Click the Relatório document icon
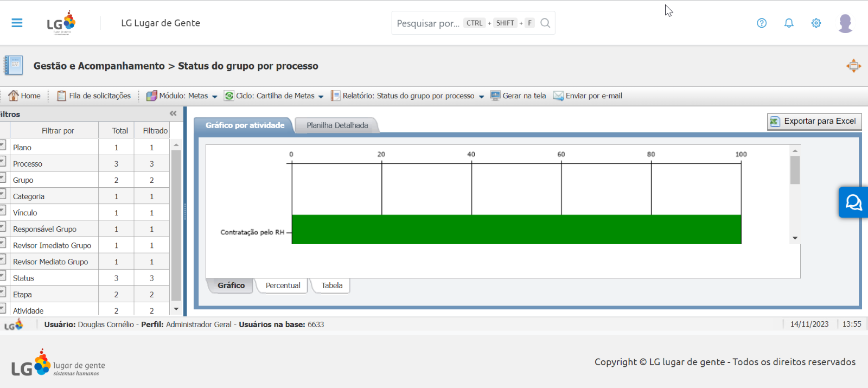The height and width of the screenshot is (388, 868). [x=336, y=96]
